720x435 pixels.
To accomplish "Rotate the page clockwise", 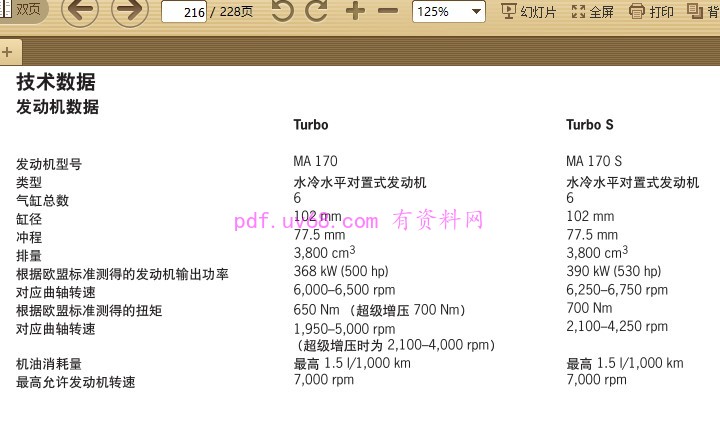I will (x=317, y=11).
